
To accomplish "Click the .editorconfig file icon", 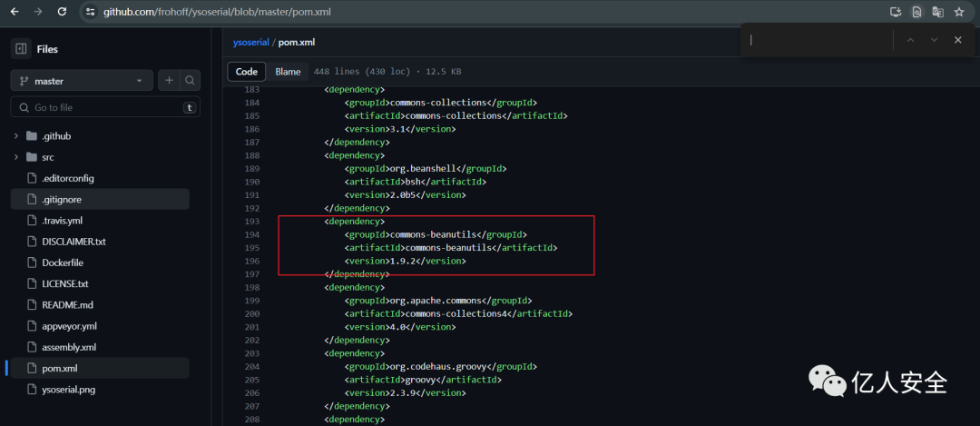I will (32, 178).
